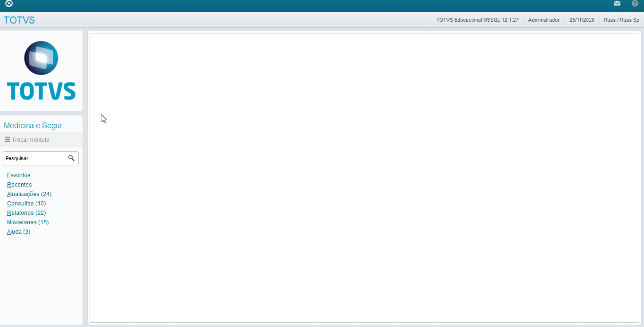The width and height of the screenshot is (644, 327).
Task: Open the help question mark icon
Action: (635, 3)
